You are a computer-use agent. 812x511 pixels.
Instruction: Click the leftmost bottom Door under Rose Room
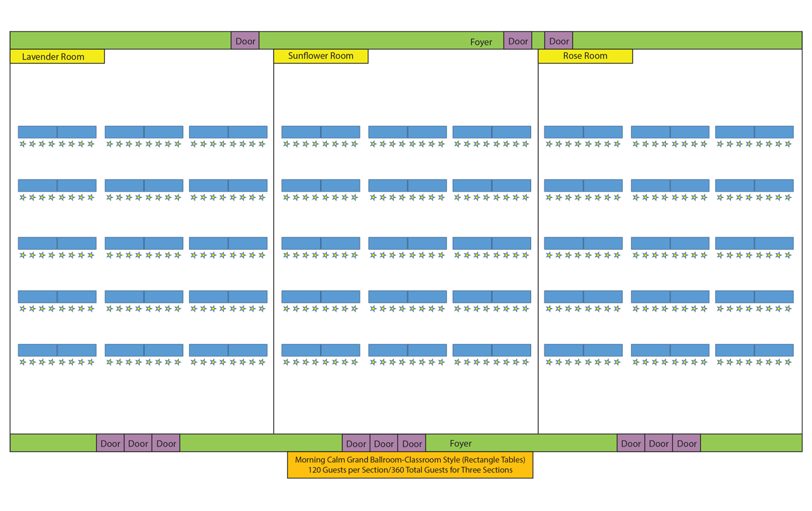631,443
